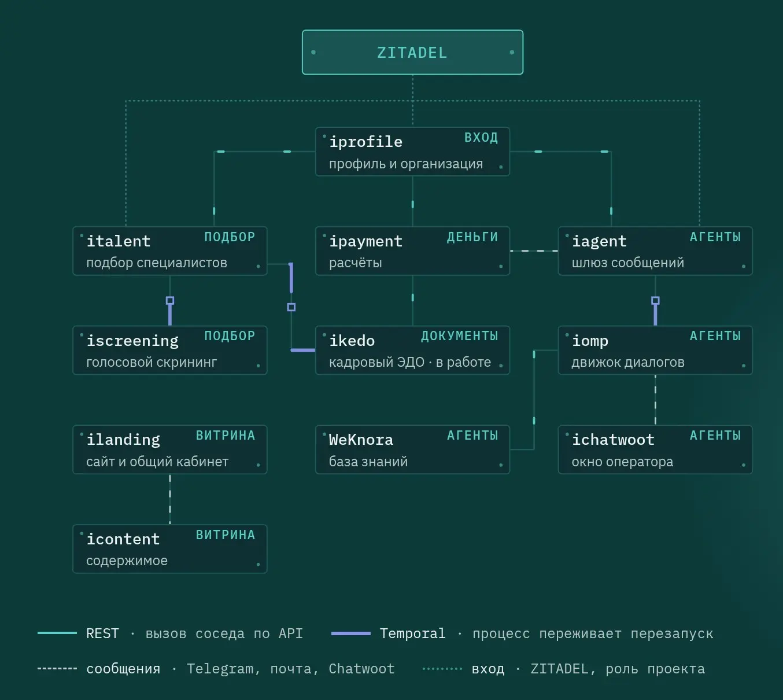Click the text 'база знаний'
Viewport: 783px width, 700px height.
coord(368,462)
